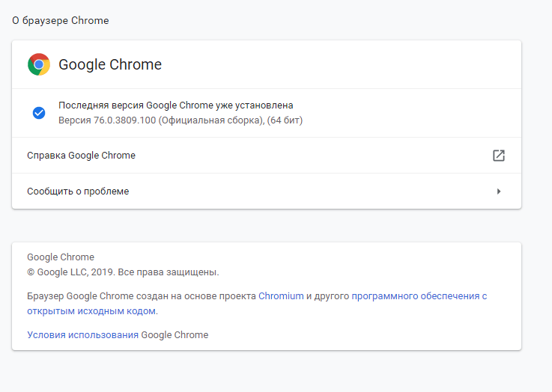Click the external link icon for Help
This screenshot has width=552, height=392.
(499, 156)
